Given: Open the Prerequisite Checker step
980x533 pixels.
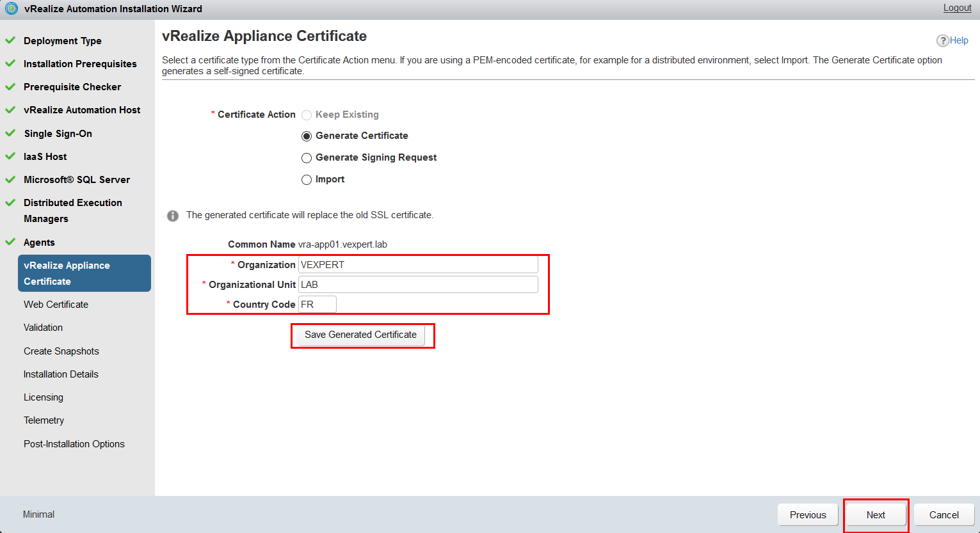Looking at the screenshot, I should click(x=72, y=87).
